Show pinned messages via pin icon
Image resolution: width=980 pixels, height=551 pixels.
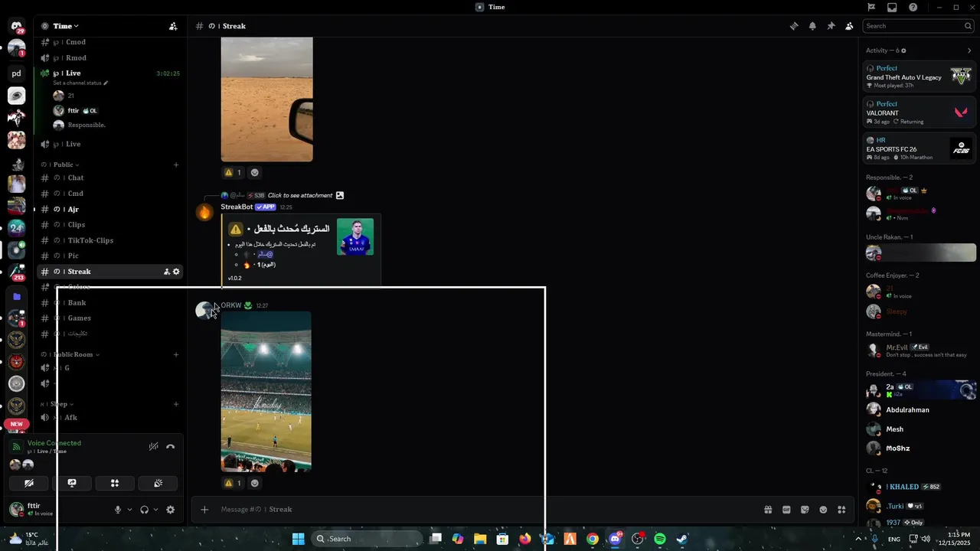click(x=831, y=26)
